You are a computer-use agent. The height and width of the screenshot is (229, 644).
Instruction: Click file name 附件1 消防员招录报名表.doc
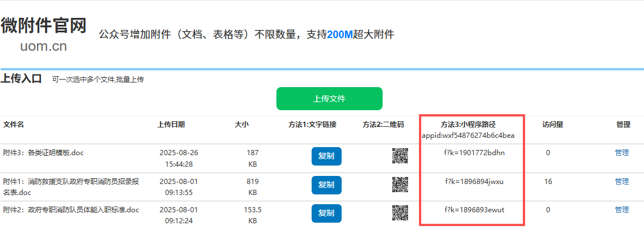71,187
